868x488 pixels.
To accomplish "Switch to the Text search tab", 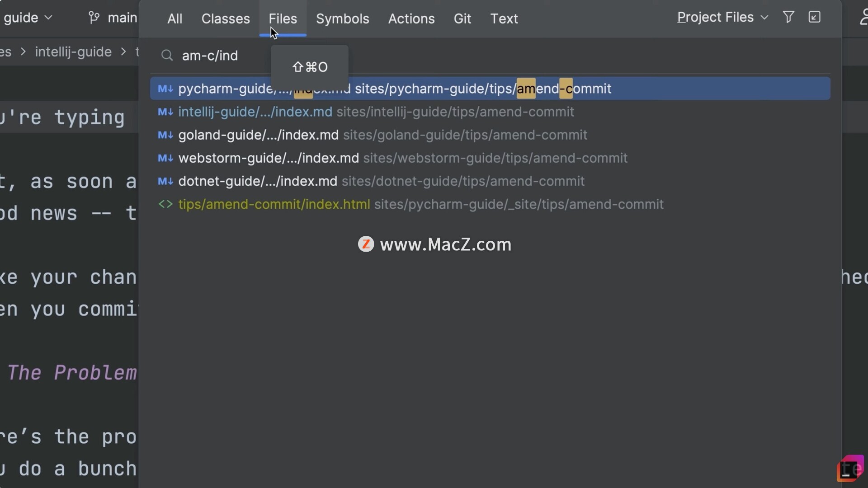I will coord(504,19).
